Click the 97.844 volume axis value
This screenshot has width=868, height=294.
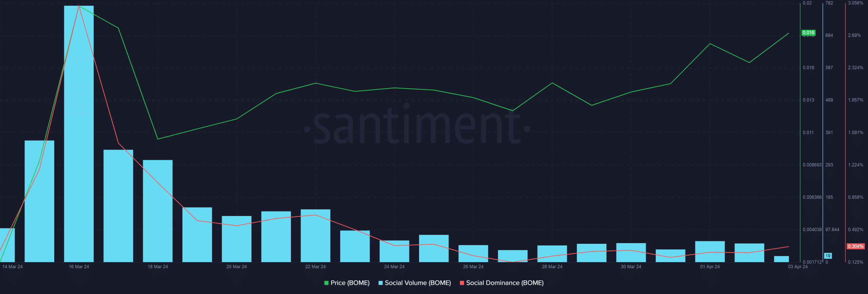[832, 230]
